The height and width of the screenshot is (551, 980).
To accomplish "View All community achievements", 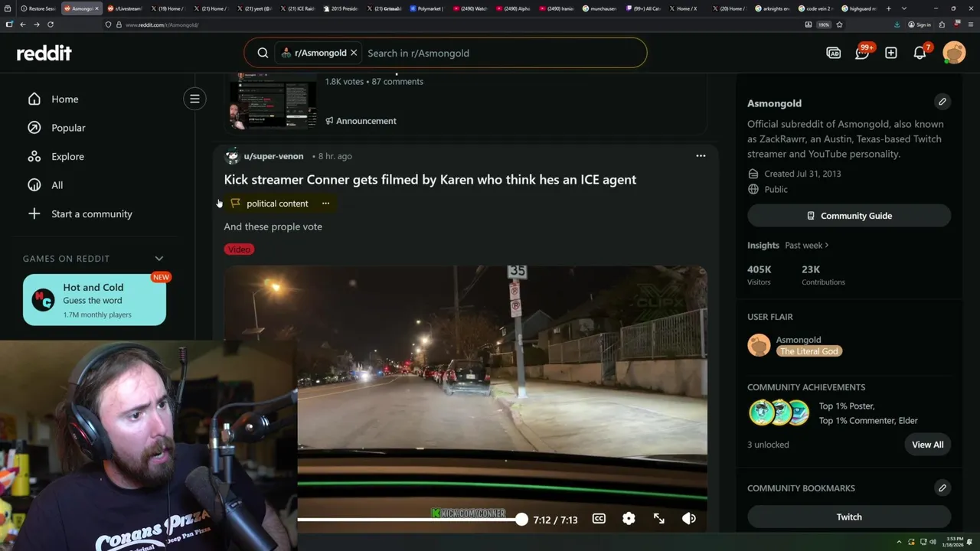I will pos(928,445).
